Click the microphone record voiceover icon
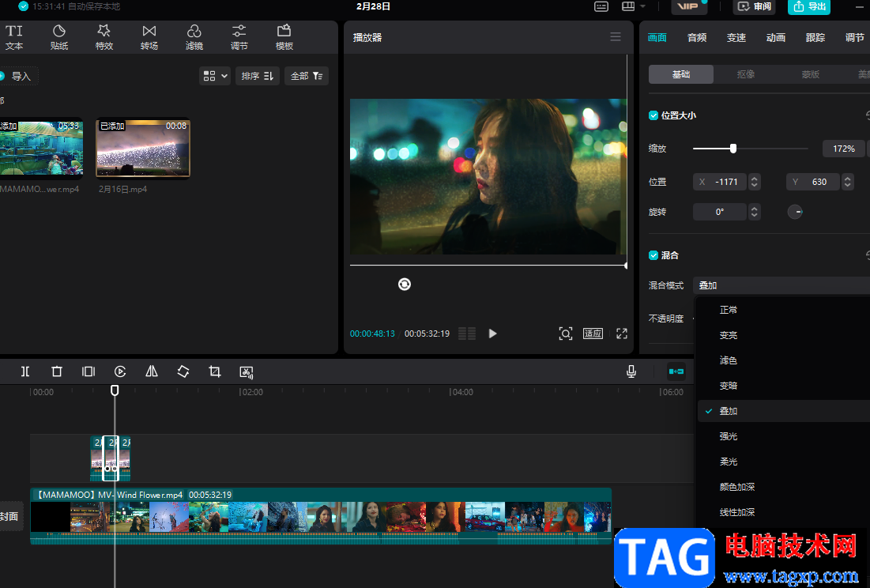 pos(631,371)
